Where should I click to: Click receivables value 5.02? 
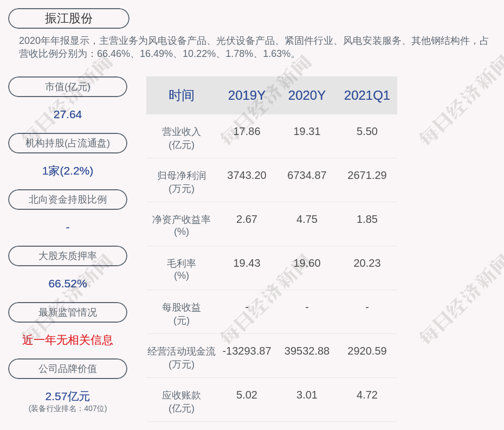pyautogui.click(x=247, y=395)
